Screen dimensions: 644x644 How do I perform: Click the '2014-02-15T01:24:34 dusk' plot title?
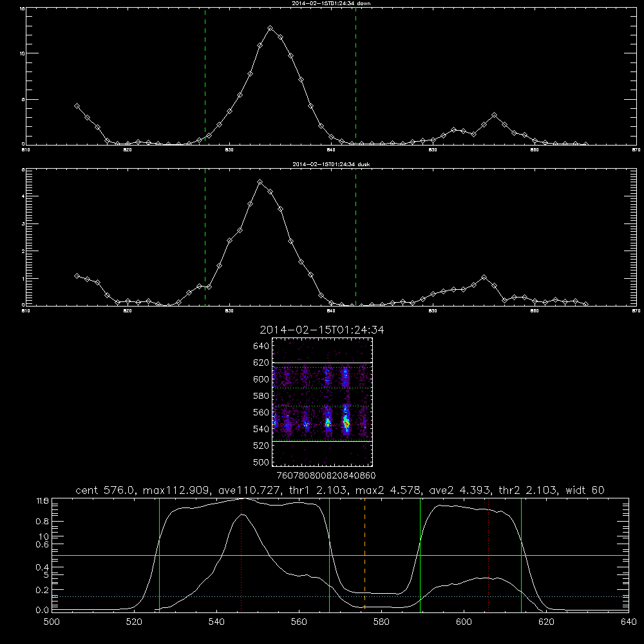click(x=332, y=164)
